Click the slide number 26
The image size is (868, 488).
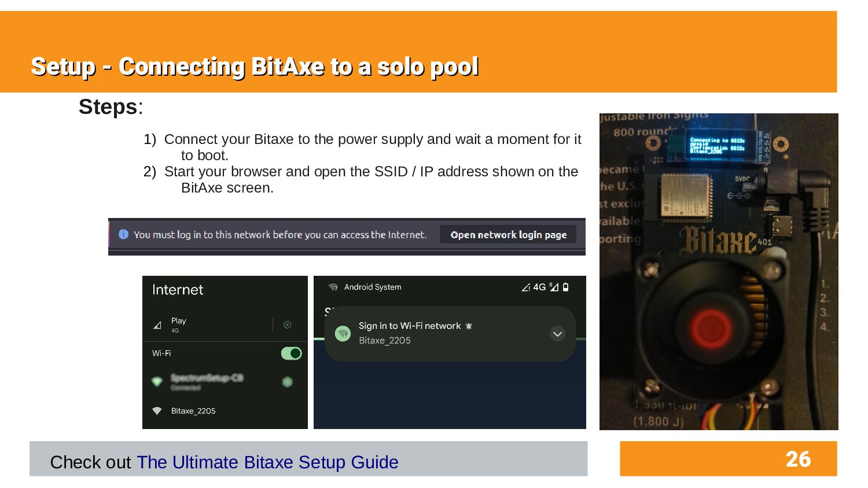[798, 459]
